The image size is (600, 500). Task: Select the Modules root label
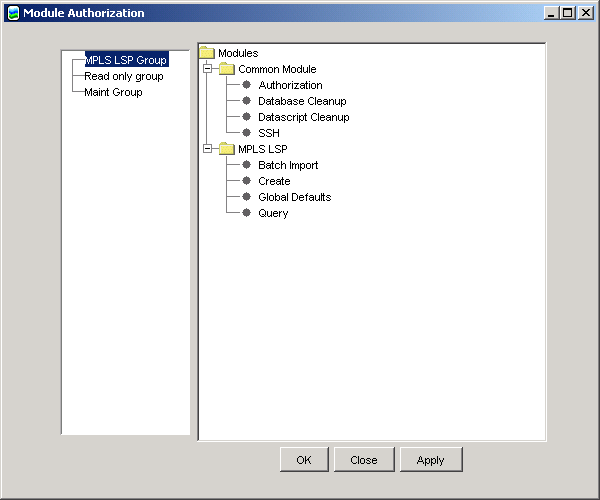(x=238, y=53)
